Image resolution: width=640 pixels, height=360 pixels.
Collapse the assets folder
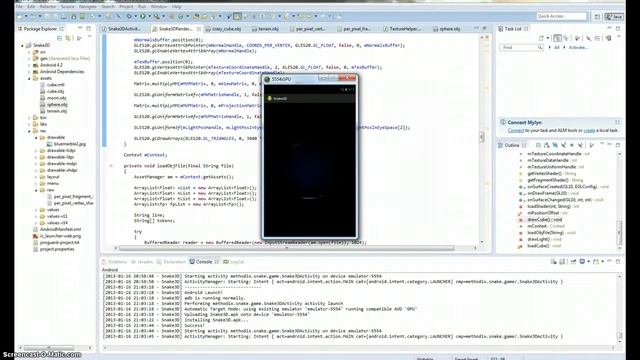pyautogui.click(x=29, y=78)
